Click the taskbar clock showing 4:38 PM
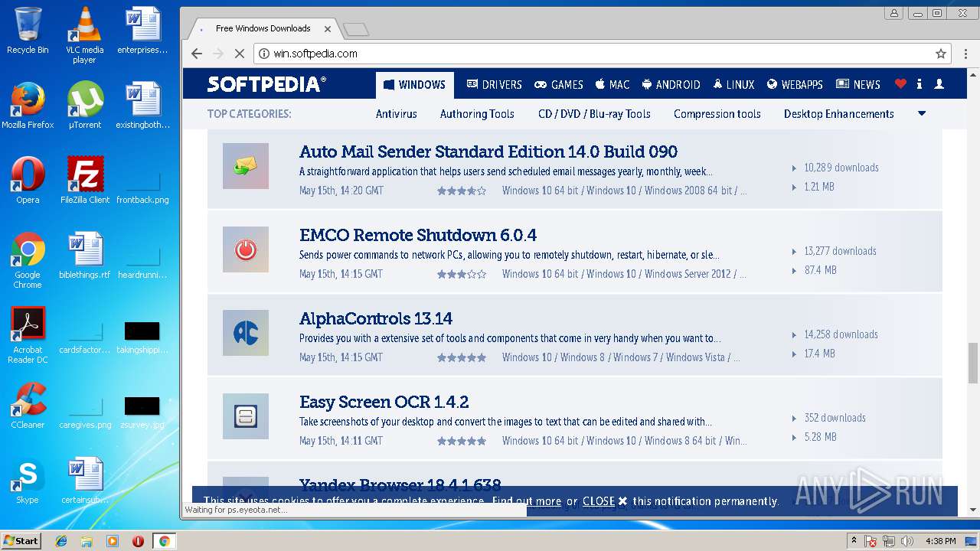Viewport: 980px width, 551px height. click(940, 541)
